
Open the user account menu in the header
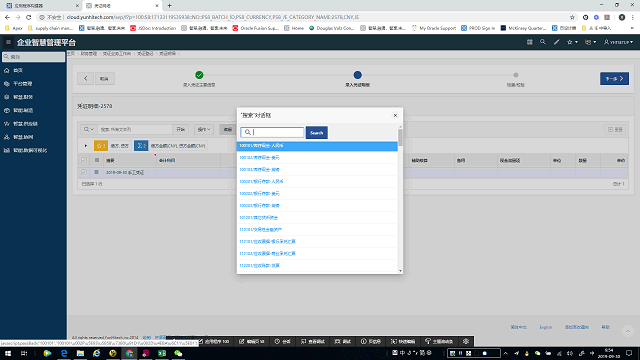click(x=618, y=42)
